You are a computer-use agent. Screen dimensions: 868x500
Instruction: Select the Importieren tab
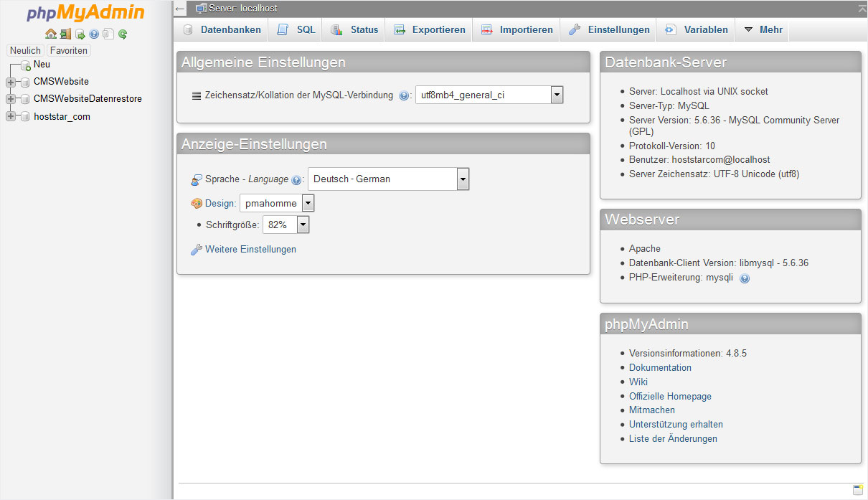516,29
